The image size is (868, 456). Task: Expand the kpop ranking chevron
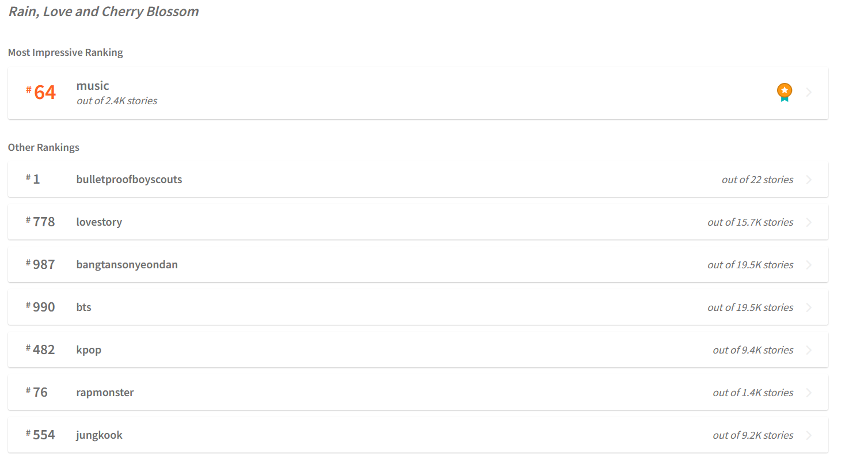809,350
